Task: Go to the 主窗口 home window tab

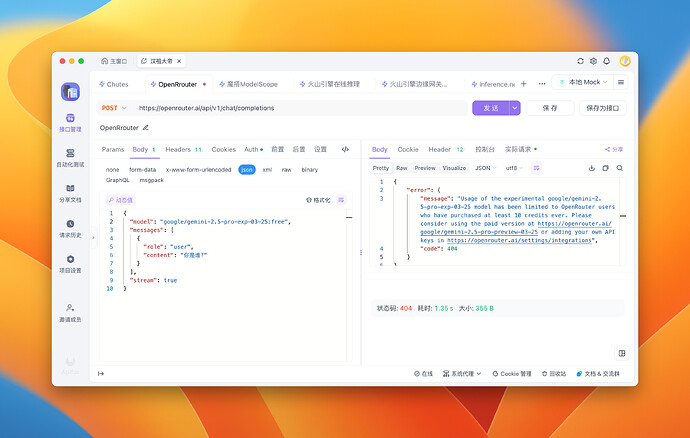Action: coord(114,61)
